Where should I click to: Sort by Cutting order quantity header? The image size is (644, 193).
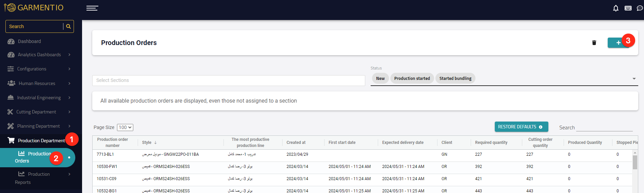point(540,143)
